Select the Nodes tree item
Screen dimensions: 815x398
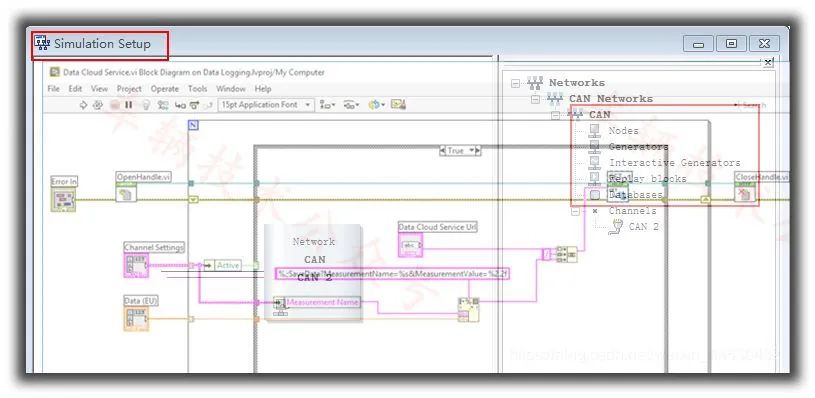point(623,131)
